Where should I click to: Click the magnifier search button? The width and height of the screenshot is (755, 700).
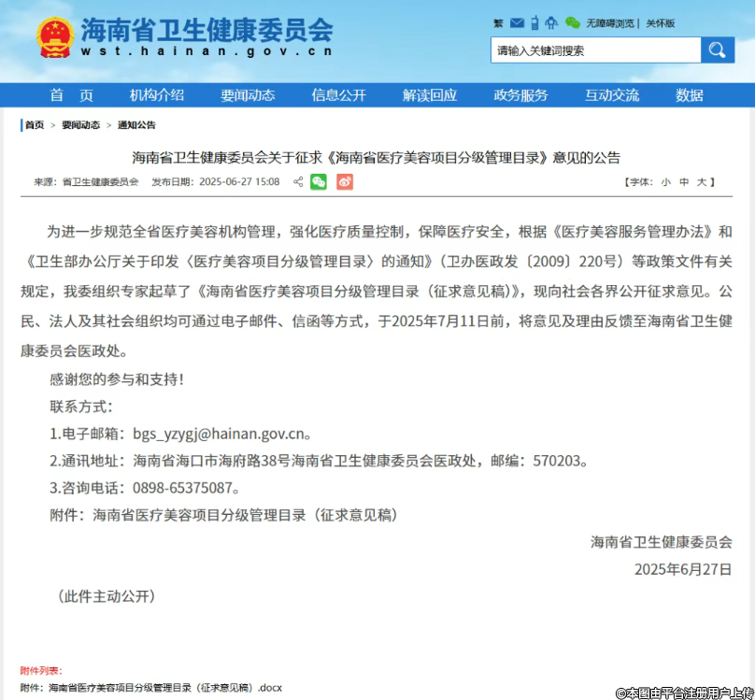(x=718, y=50)
